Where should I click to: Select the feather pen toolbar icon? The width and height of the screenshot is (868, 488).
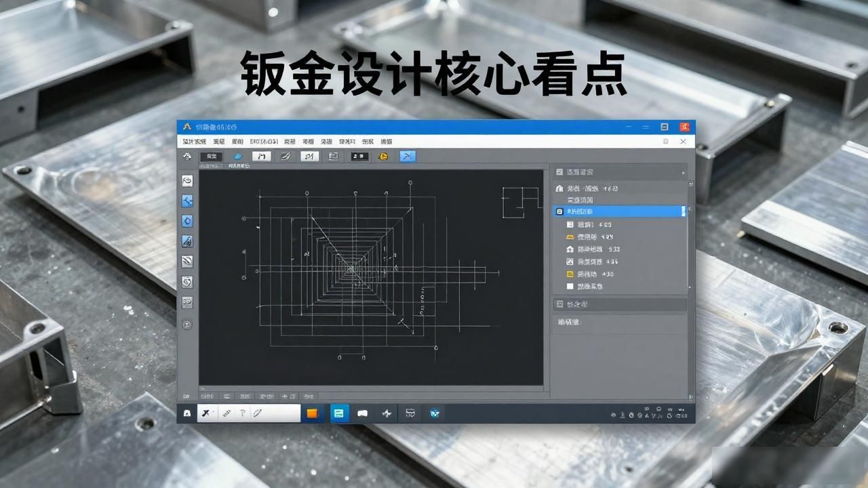click(285, 157)
